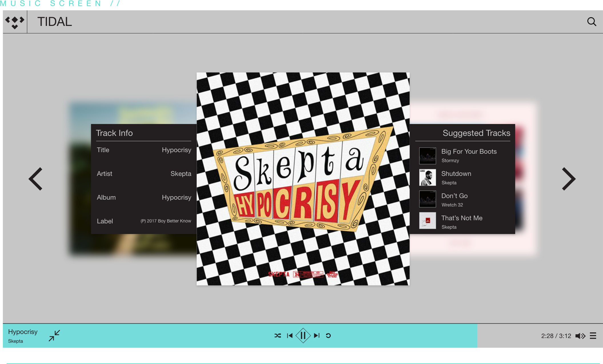Go to previous album with left chevron
Viewport: 603px width, 364px height.
pos(36,179)
